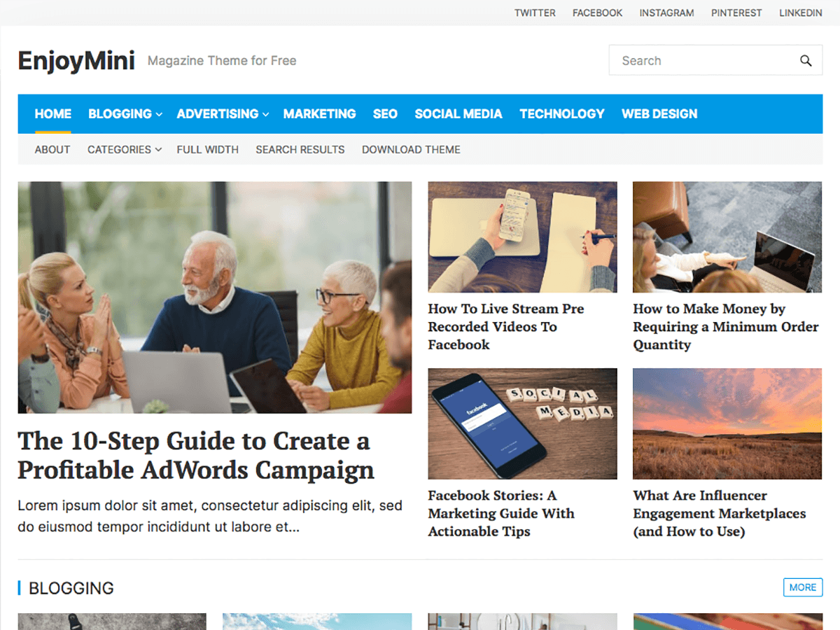The height and width of the screenshot is (630, 840).
Task: Click the Twitter link in top bar
Action: (535, 13)
